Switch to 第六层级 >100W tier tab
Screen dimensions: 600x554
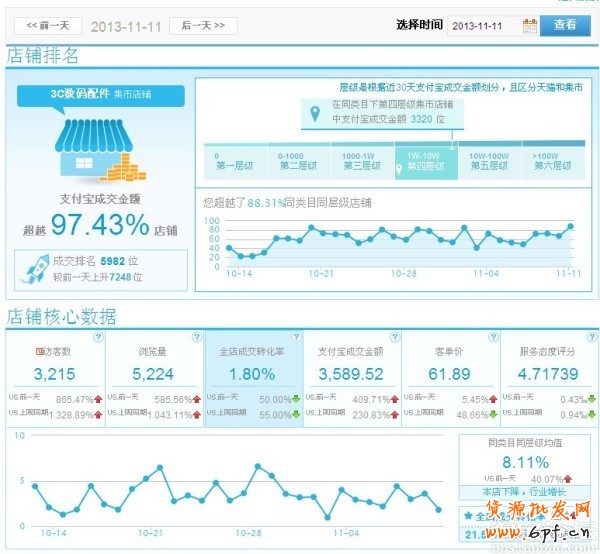coord(547,161)
